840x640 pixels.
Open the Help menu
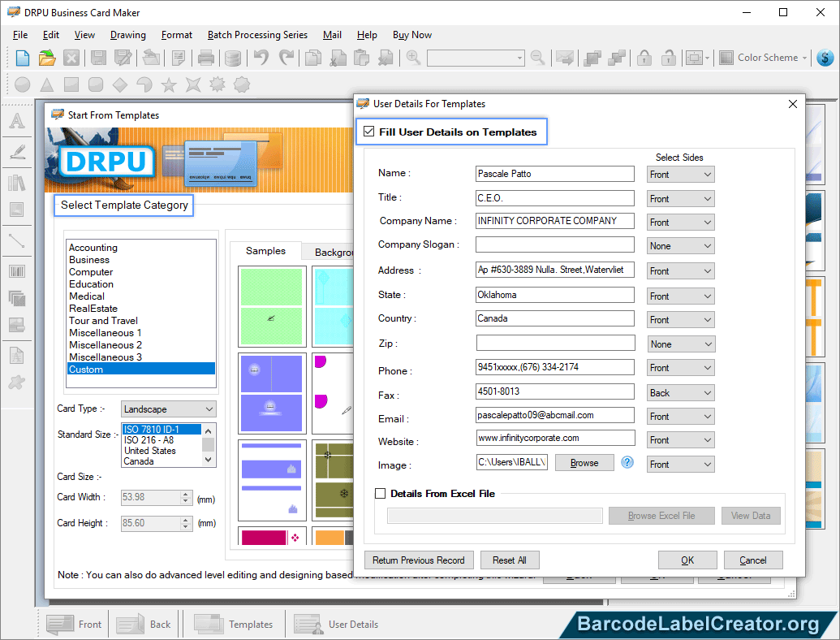pyautogui.click(x=366, y=35)
